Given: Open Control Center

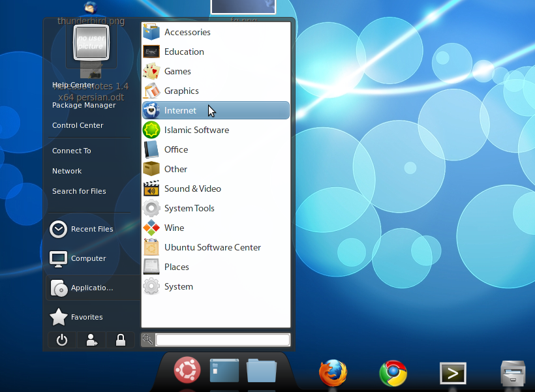Looking at the screenshot, I should click(78, 125).
